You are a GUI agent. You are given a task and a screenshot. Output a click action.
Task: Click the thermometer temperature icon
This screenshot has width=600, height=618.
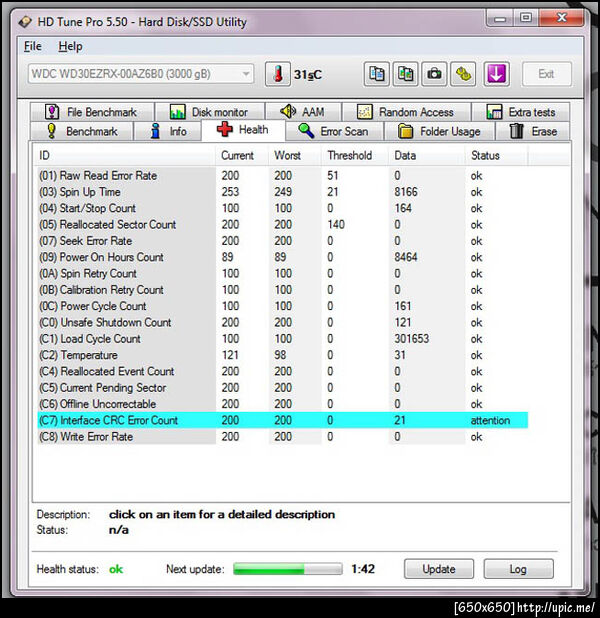click(x=278, y=74)
